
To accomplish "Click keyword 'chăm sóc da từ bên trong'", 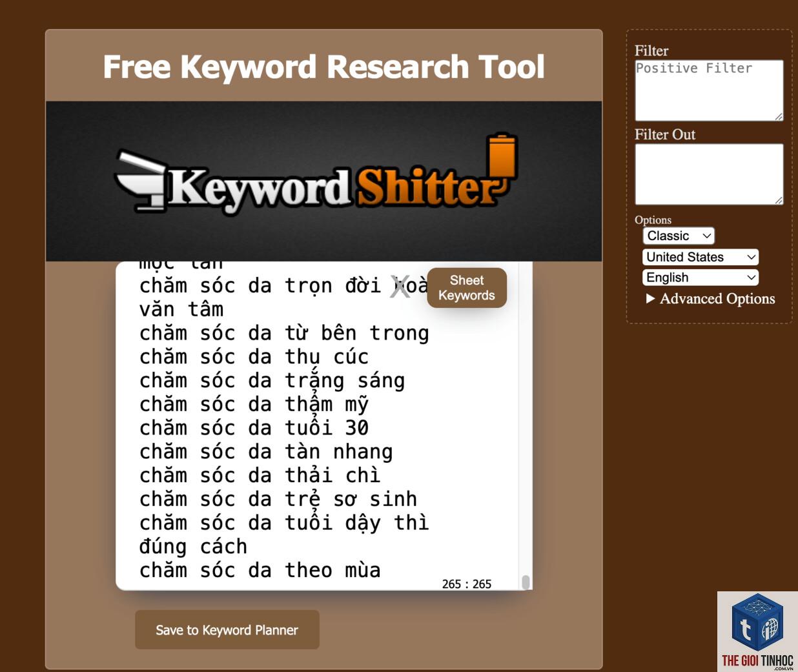I will tap(284, 333).
